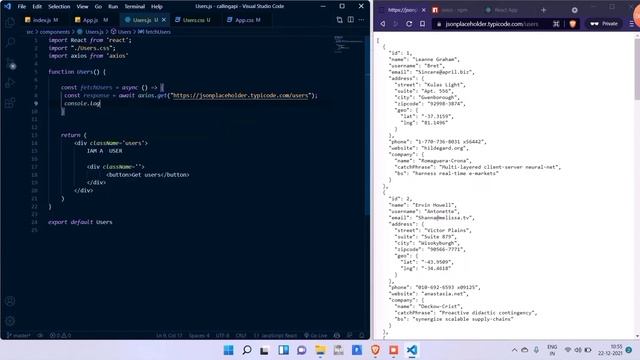Bookmark this page in Brave browser

[422, 24]
